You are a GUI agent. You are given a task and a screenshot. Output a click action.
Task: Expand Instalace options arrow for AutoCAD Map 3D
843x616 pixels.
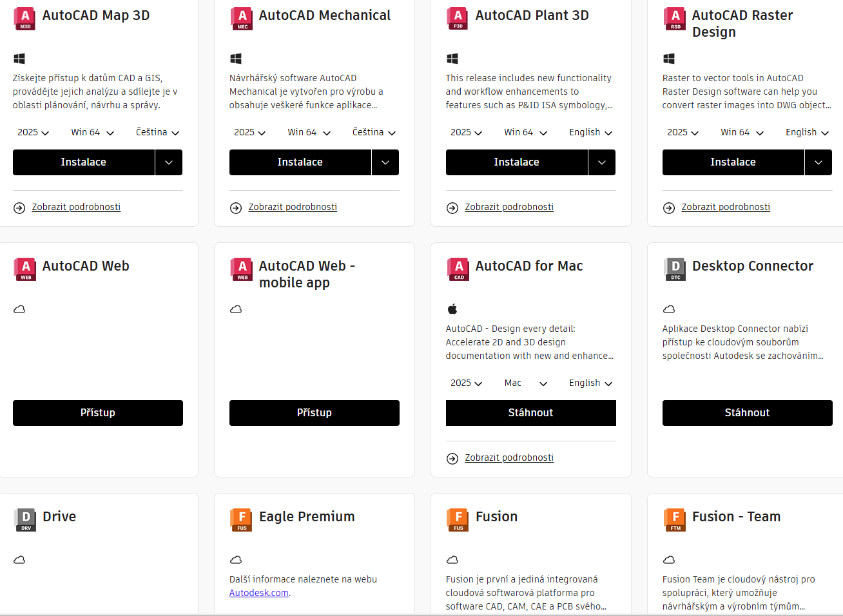pyautogui.click(x=169, y=162)
